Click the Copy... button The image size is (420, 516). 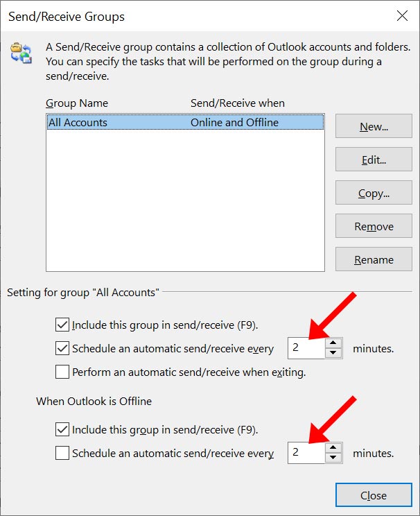[x=374, y=193]
